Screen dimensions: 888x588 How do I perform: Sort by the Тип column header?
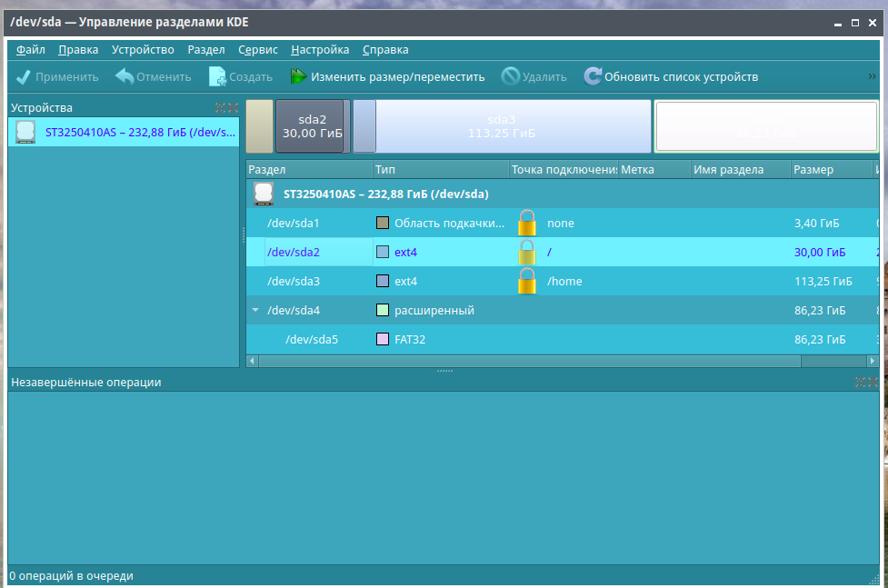coord(441,169)
